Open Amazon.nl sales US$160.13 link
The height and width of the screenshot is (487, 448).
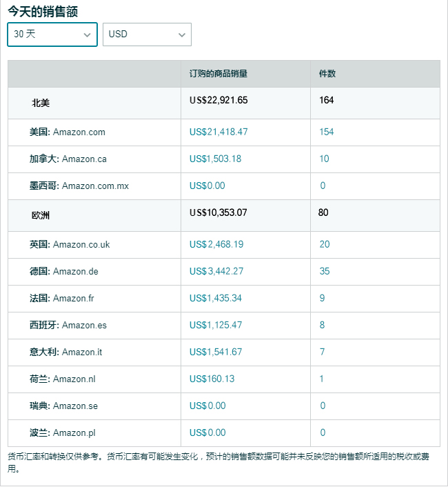point(212,379)
